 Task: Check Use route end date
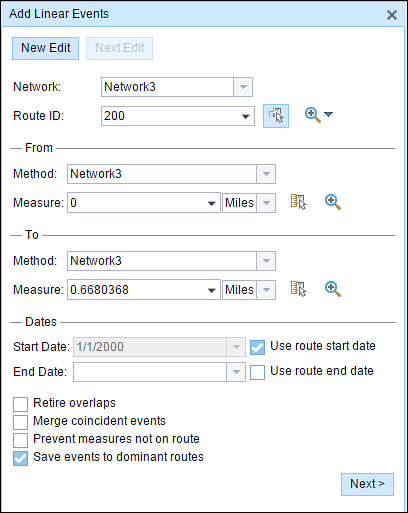click(x=257, y=372)
